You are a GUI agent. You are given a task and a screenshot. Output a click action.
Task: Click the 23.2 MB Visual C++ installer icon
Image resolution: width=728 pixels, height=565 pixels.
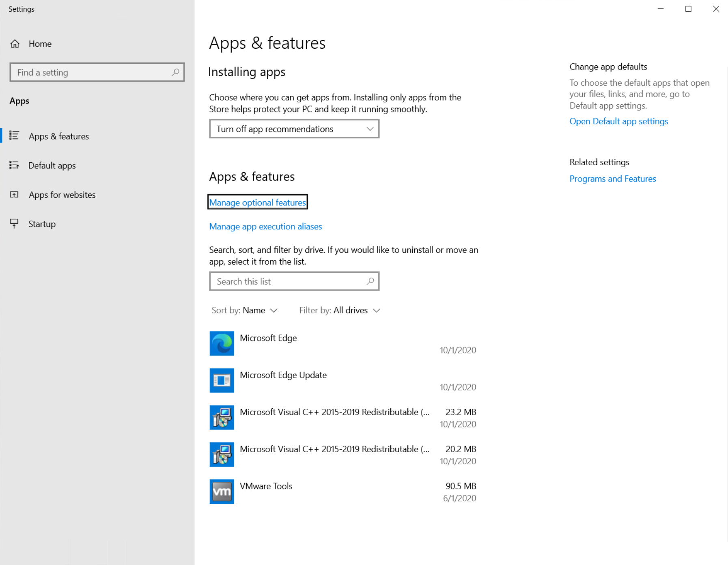tap(222, 417)
